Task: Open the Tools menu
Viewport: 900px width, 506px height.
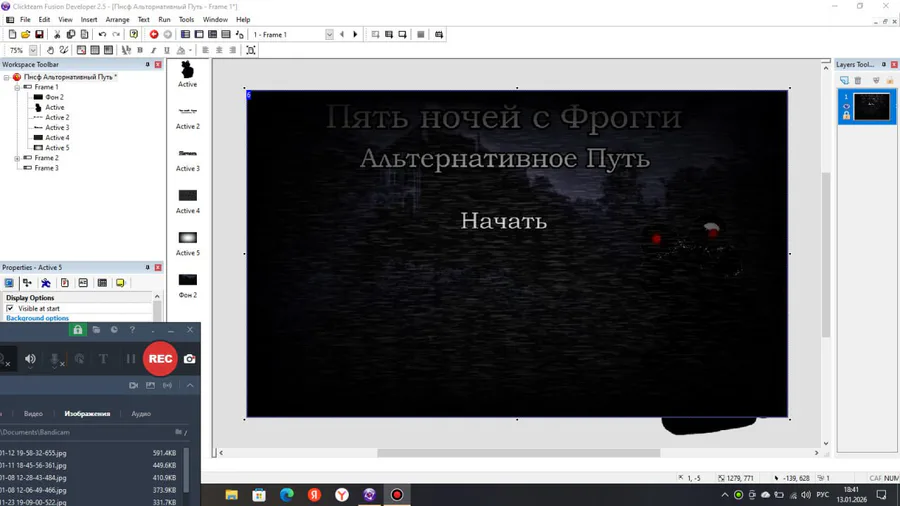Action: point(187,20)
